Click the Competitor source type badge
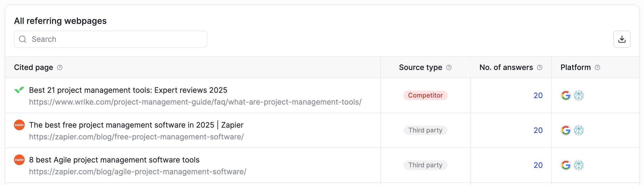This screenshot has width=644, height=185. tap(425, 95)
